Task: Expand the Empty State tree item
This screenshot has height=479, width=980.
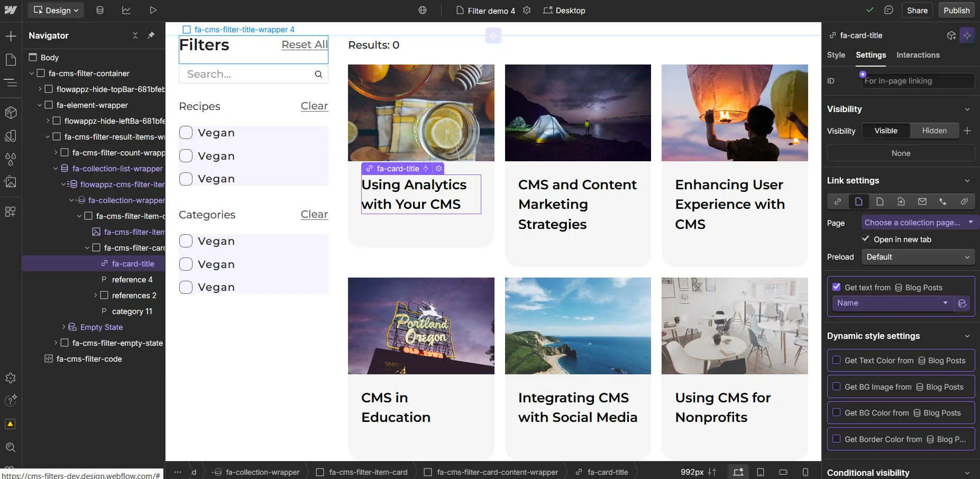Action: 63,327
